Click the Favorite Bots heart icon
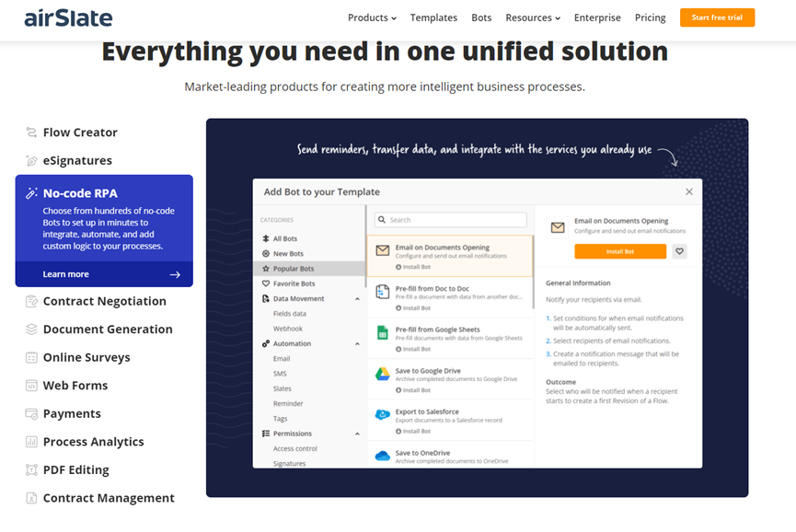This screenshot has width=796, height=532. pyautogui.click(x=266, y=283)
